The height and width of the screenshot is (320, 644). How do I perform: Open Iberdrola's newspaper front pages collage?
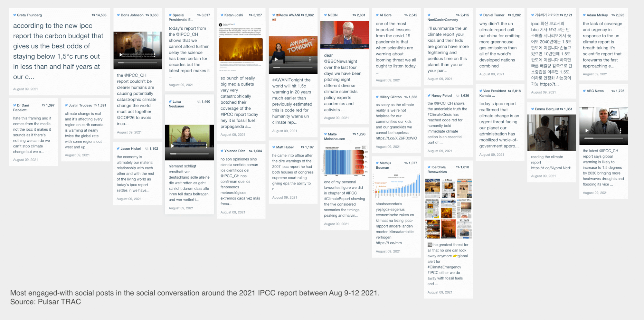448,208
